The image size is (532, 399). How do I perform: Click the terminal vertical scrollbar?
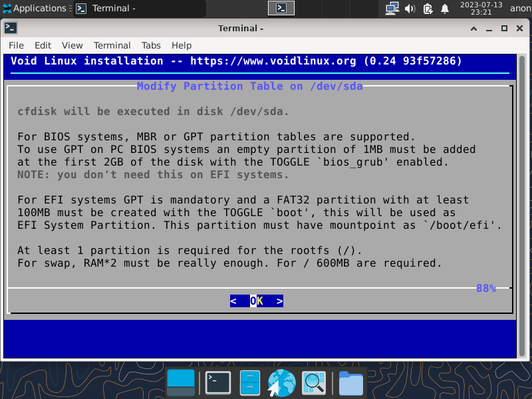(x=522, y=206)
